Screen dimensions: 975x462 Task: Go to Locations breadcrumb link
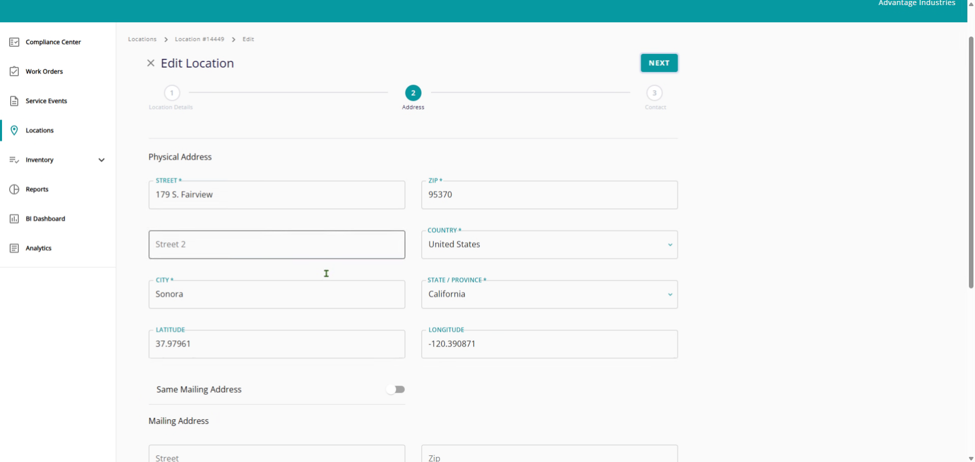pyautogui.click(x=142, y=39)
